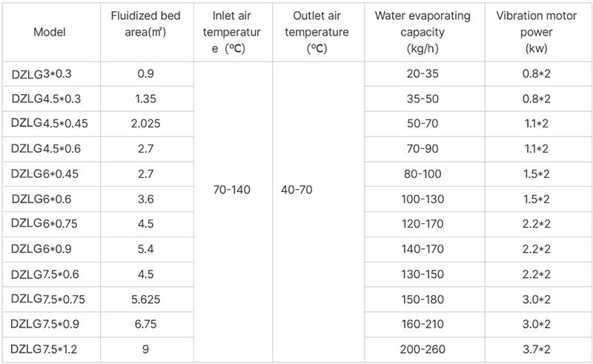Screen dimensions: 593x364
Task: Select the 100-130 evaporating capacity cell
Action: 423,199
